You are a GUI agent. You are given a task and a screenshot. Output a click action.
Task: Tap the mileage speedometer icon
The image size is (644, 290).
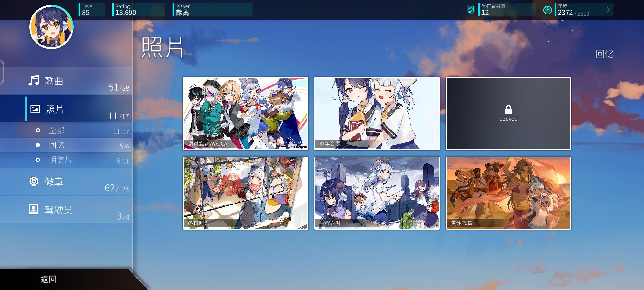click(547, 10)
